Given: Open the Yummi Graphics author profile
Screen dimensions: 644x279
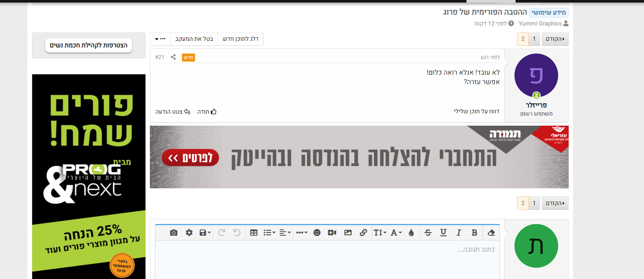Looking at the screenshot, I should pos(540,23).
